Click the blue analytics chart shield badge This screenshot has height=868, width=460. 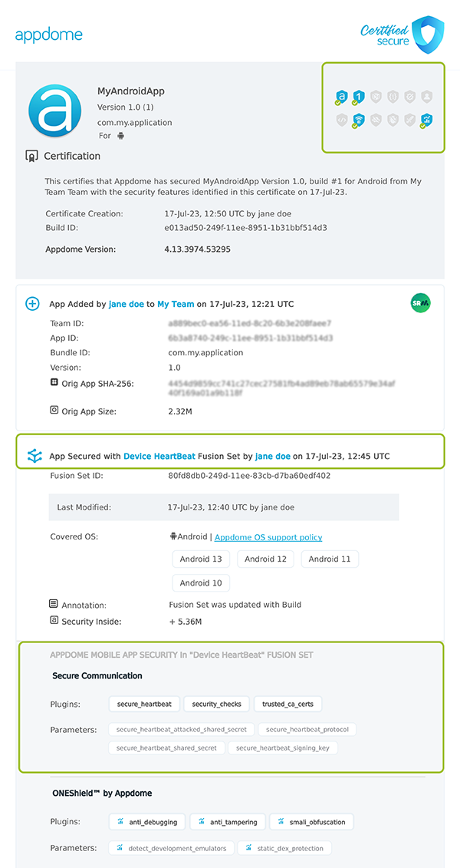point(427,120)
